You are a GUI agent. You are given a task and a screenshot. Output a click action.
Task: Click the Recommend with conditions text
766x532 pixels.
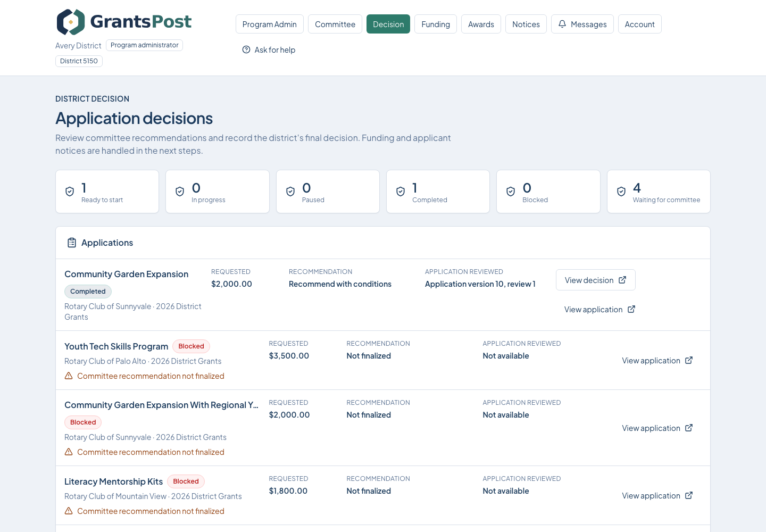340,284
